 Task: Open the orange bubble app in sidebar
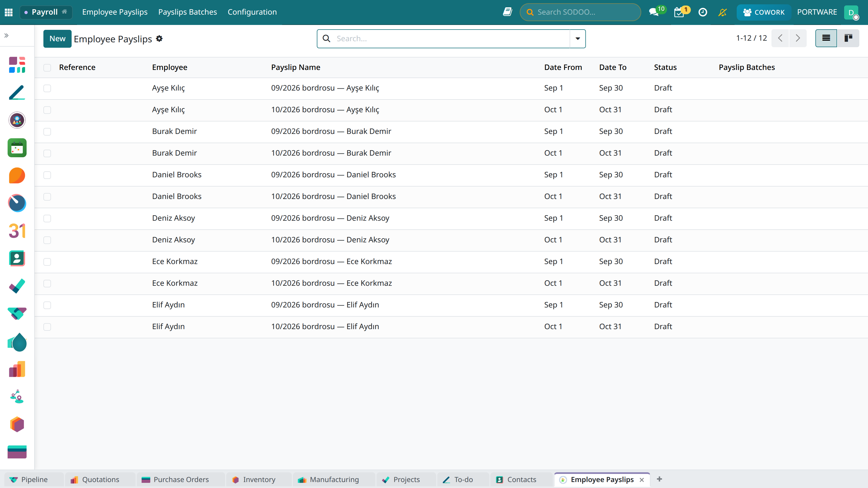click(17, 175)
